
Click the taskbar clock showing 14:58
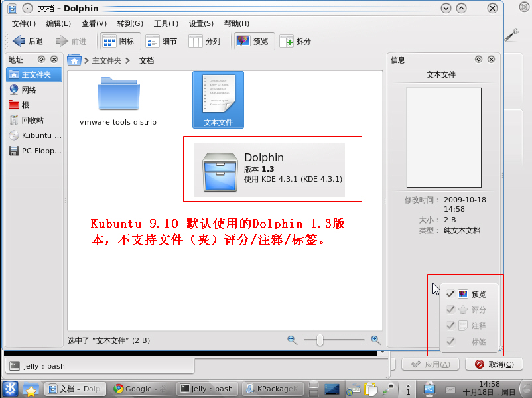click(x=490, y=389)
